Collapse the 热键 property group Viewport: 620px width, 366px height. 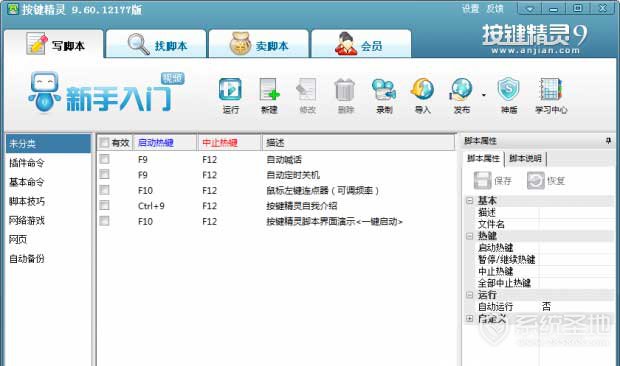tap(470, 236)
